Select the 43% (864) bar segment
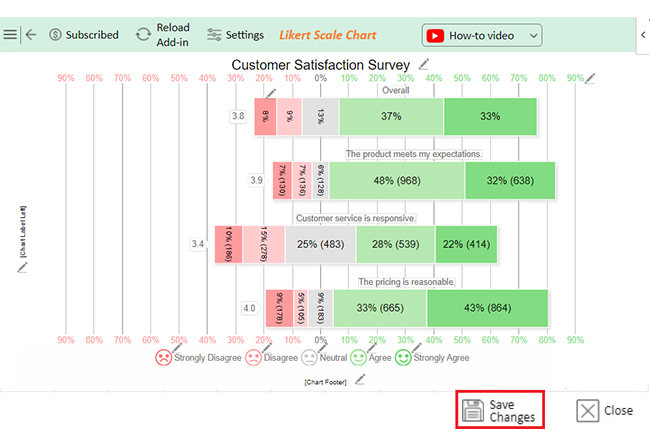 tap(488, 308)
